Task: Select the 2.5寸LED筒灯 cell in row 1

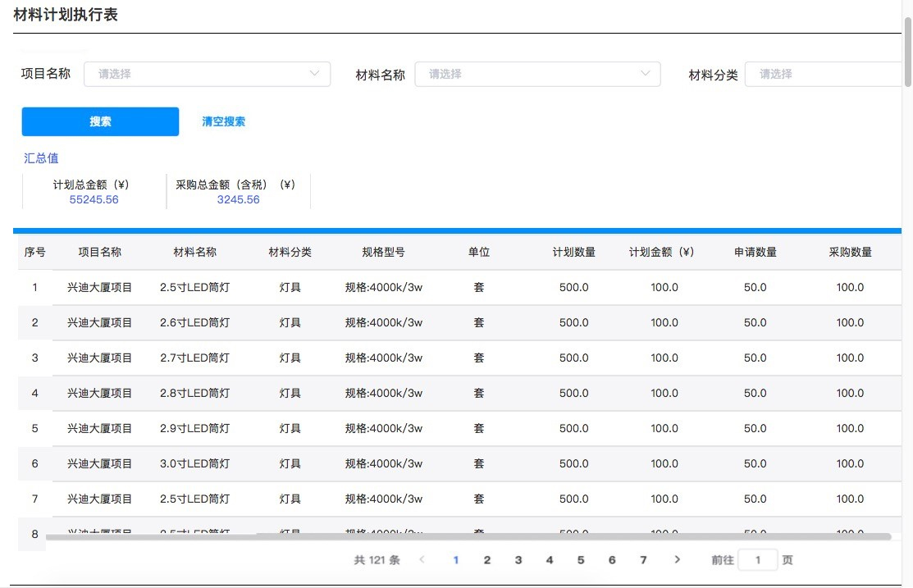Action: 195,288
